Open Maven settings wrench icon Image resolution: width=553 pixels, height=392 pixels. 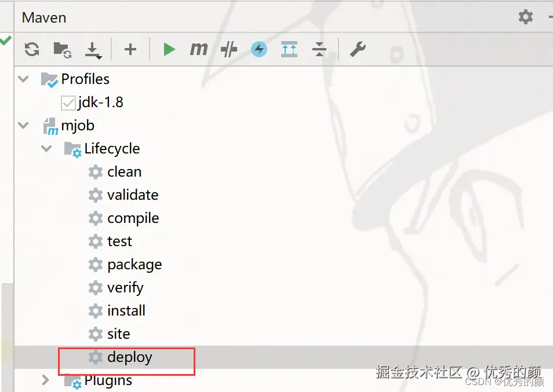click(358, 49)
